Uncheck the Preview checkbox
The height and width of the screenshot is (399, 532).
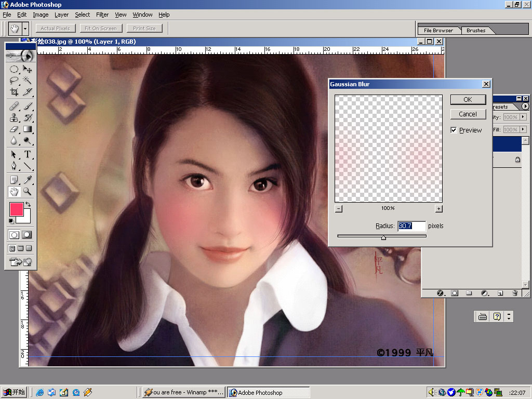(454, 130)
